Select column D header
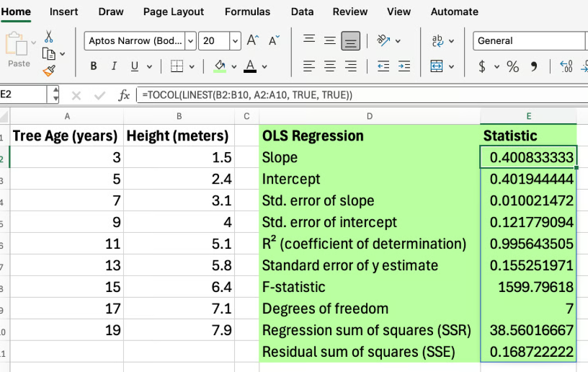588x372 pixels. click(369, 116)
